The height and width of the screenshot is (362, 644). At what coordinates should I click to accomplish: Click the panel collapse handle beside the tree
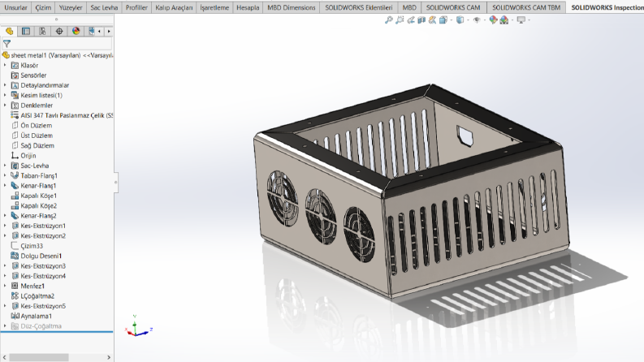click(x=116, y=183)
